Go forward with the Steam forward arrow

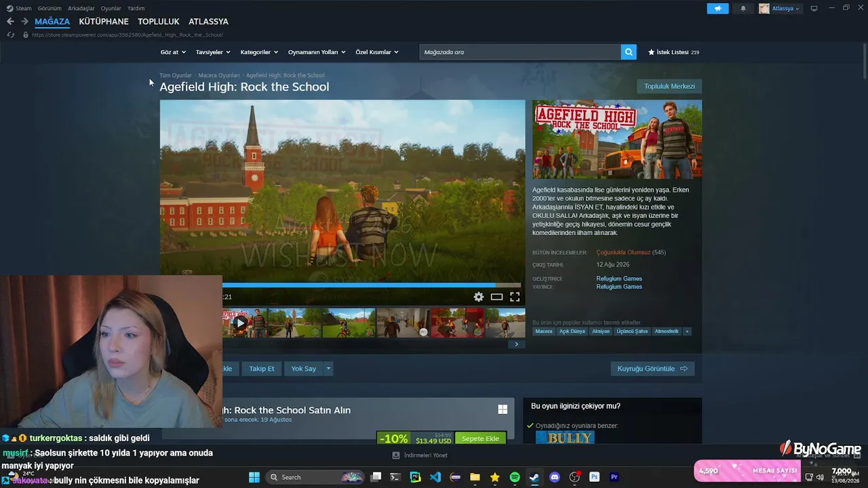(24, 22)
